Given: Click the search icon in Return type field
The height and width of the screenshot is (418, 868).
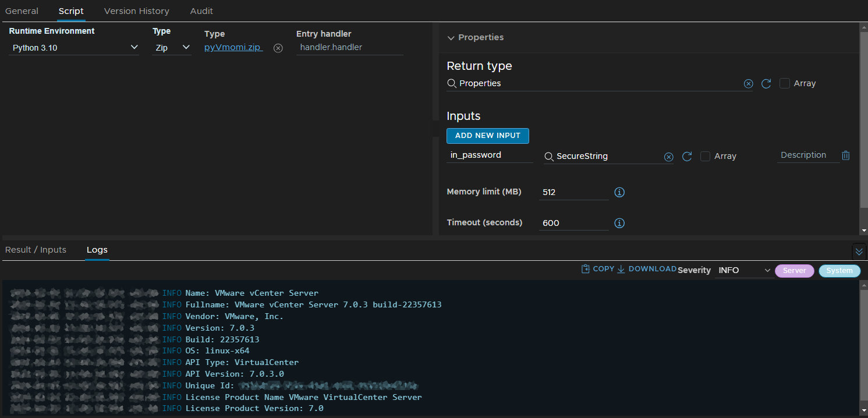Looking at the screenshot, I should pos(451,83).
